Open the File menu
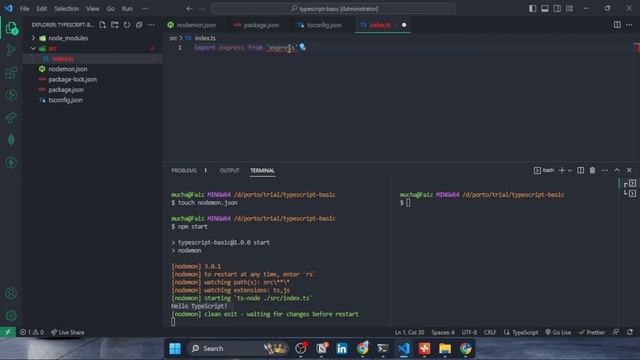The width and height of the screenshot is (640, 360). (24, 9)
